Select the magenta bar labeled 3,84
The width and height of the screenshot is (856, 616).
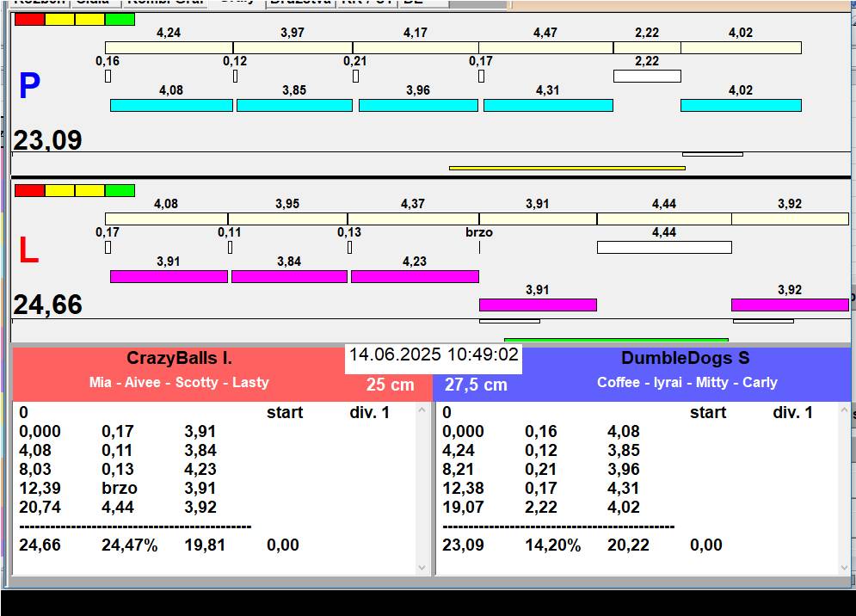[289, 276]
